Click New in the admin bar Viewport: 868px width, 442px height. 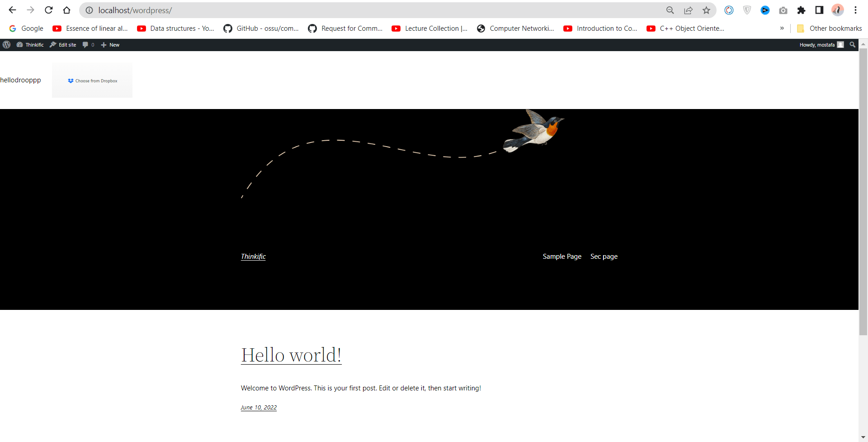[110, 45]
